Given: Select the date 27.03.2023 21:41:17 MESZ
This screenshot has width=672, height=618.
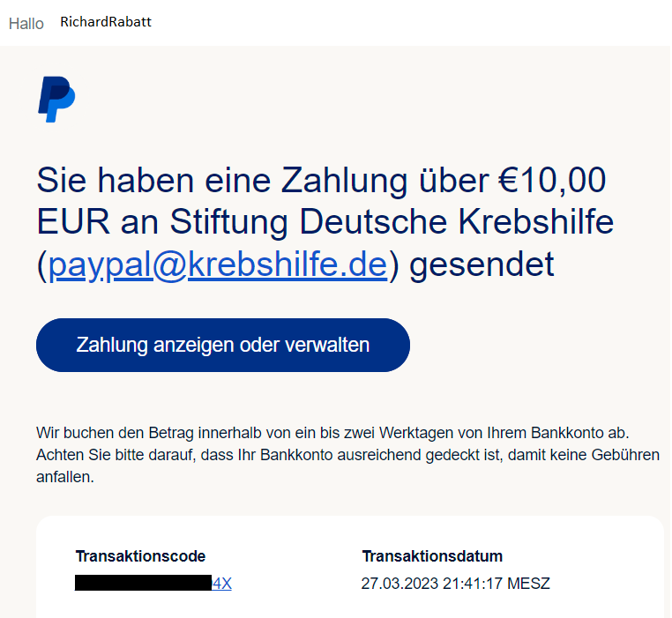Looking at the screenshot, I should 455,583.
